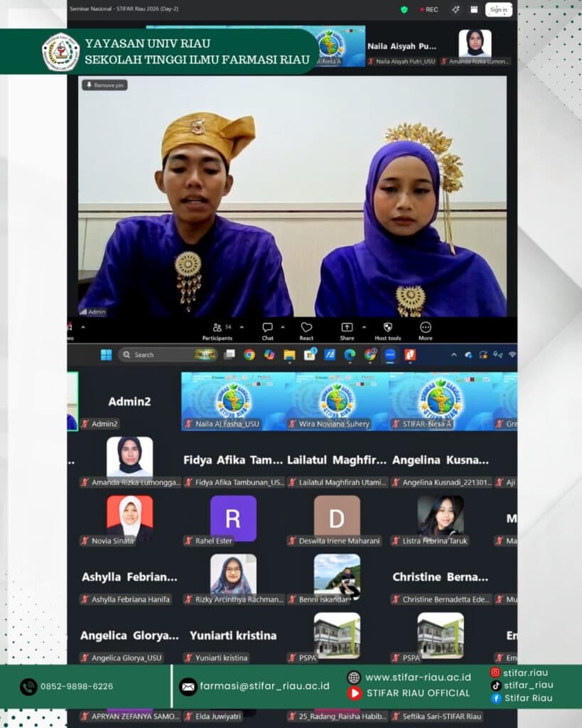
Task: Click the Windows taskbar Search box
Action: tap(168, 355)
